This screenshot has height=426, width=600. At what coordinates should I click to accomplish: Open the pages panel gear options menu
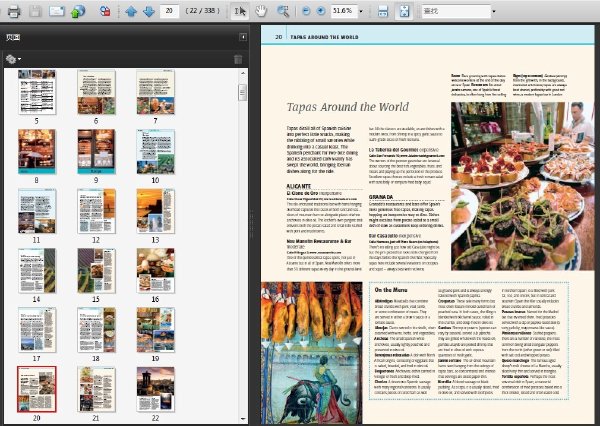tap(13, 59)
